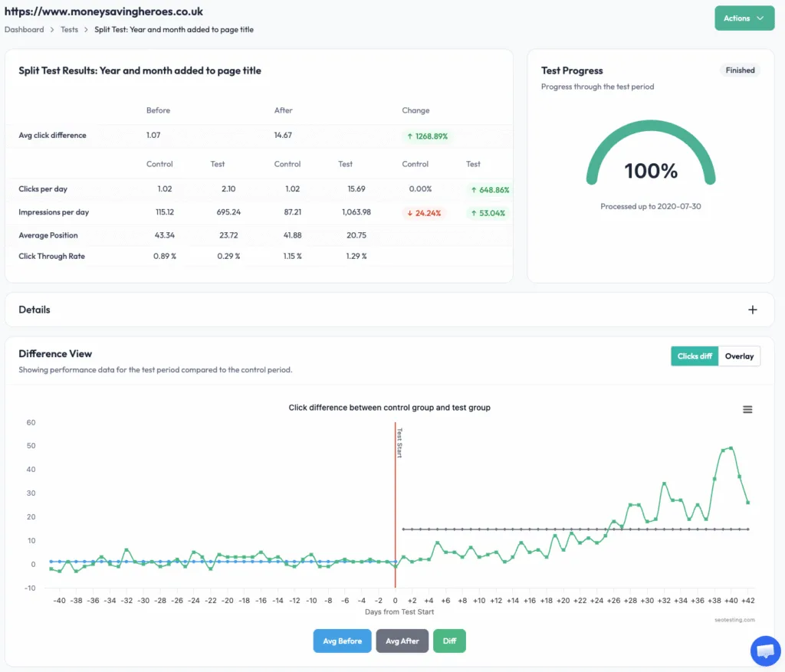785x672 pixels.
Task: Click the Finished status badge
Action: [x=739, y=70]
